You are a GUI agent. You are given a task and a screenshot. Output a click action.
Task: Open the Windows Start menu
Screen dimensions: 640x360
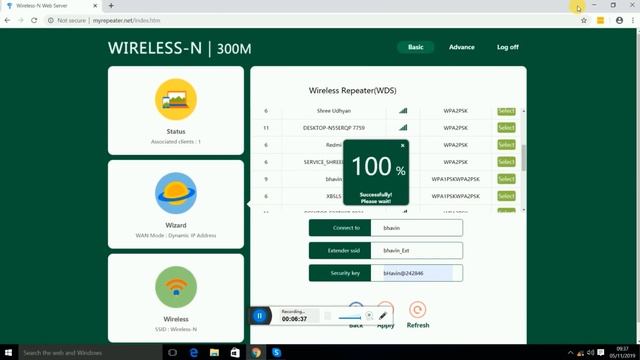9,352
